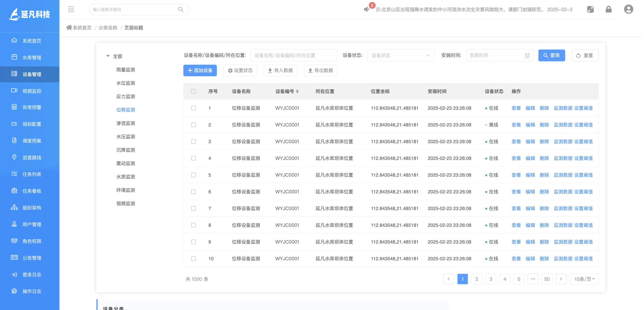Select 水位监测 in category list
Image resolution: width=644 pixels, height=310 pixels.
pos(125,83)
